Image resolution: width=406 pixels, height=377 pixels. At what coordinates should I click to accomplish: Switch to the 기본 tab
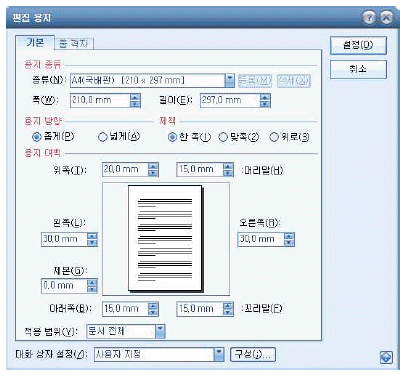[35, 42]
